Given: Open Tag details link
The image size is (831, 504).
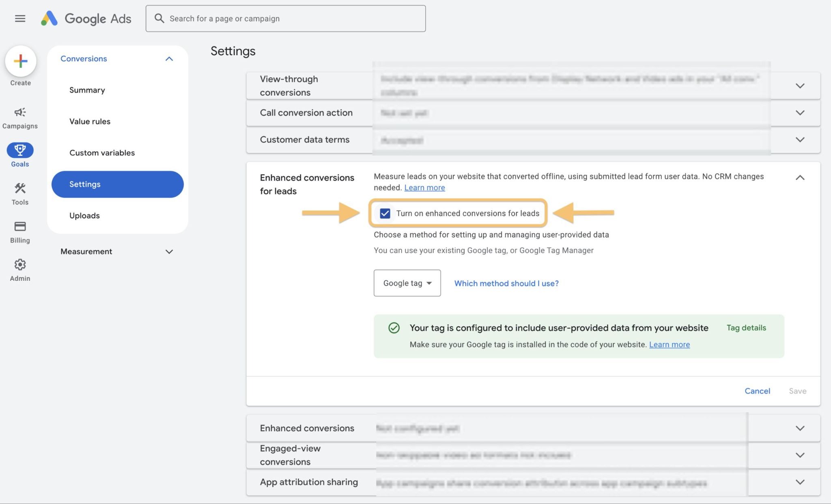Looking at the screenshot, I should (x=746, y=328).
